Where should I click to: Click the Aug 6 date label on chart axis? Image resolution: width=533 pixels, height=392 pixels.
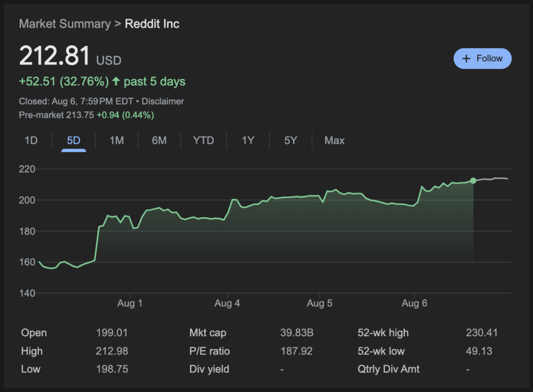(414, 303)
